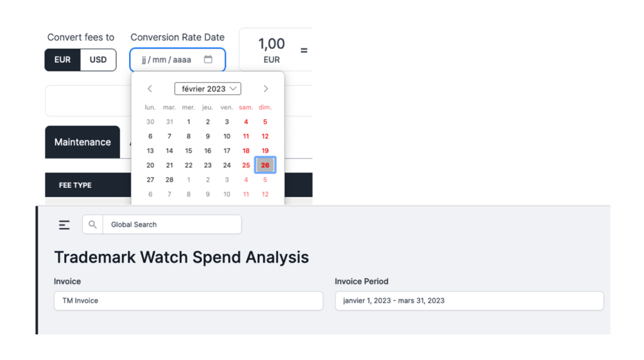
Task: Select February 22 in the calendar
Action: click(x=189, y=165)
